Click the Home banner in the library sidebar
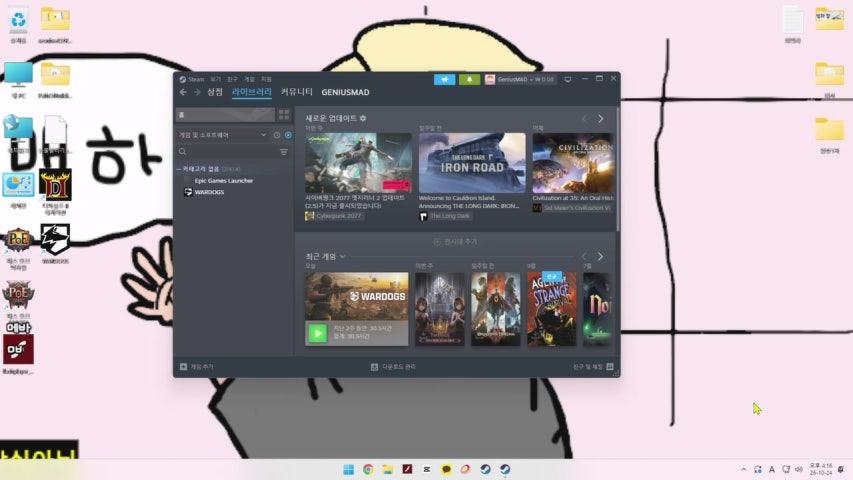 (226, 115)
